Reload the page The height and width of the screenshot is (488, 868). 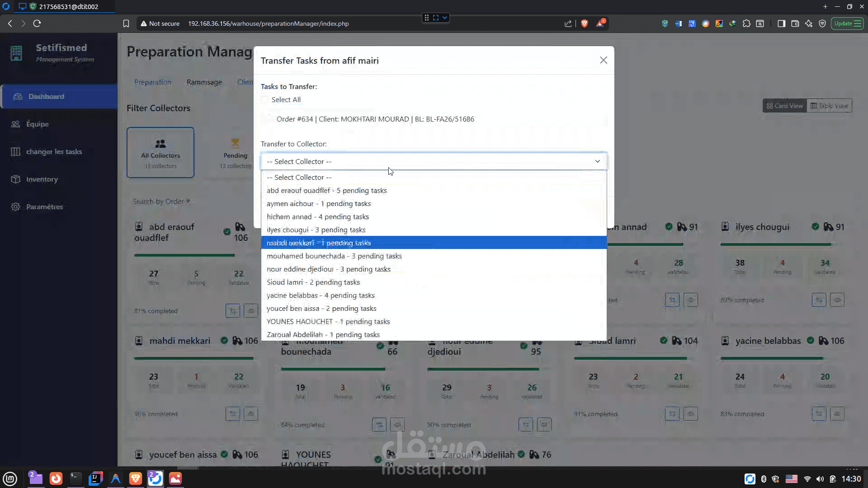(x=37, y=23)
